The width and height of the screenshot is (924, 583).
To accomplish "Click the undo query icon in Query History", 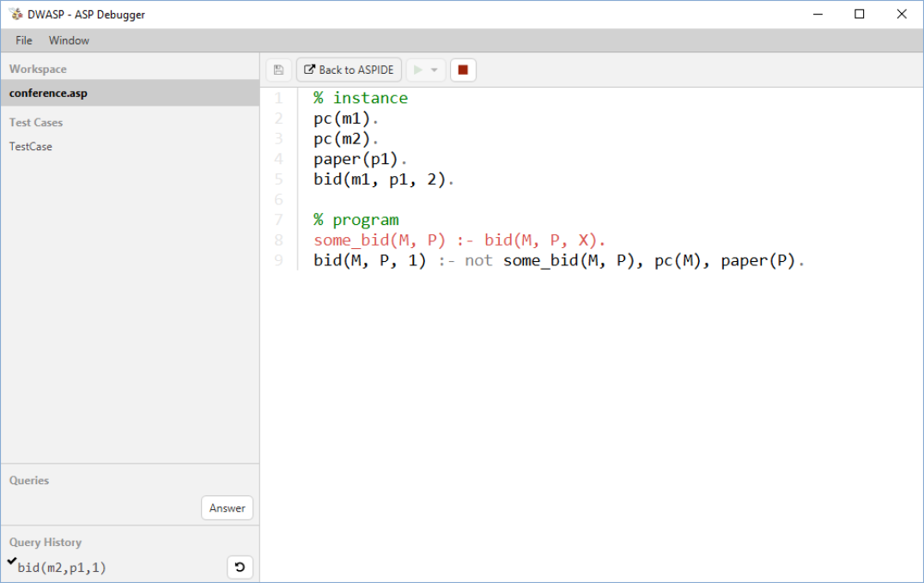I will (240, 567).
